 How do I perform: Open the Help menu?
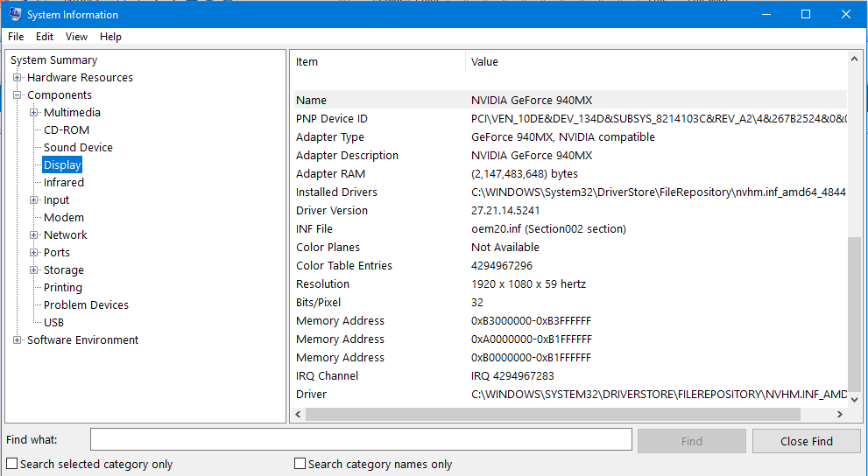[110, 37]
